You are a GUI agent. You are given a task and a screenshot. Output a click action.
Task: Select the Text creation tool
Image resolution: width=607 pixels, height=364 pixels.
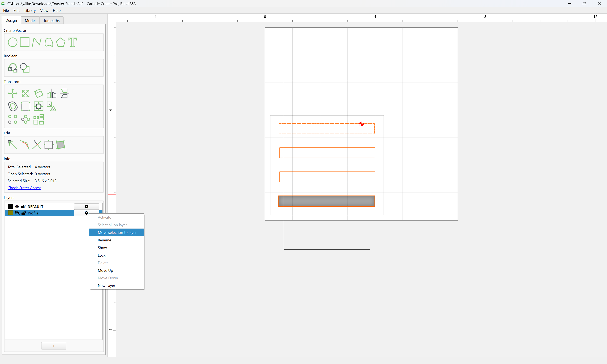point(73,42)
